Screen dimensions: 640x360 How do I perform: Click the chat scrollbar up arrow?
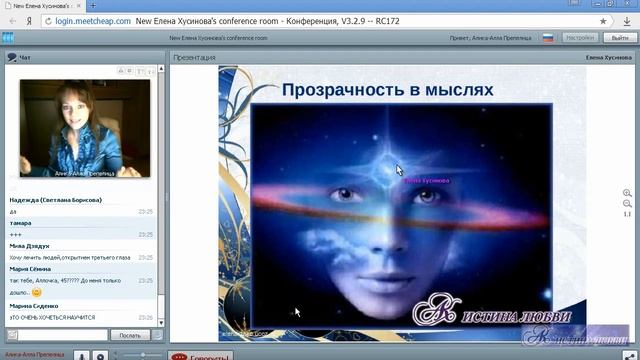pos(161,69)
